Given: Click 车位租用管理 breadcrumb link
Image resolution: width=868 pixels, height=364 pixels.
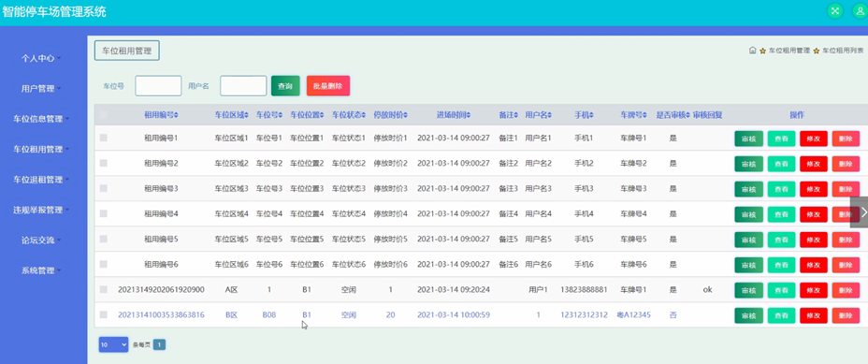Looking at the screenshot, I should coord(788,51).
